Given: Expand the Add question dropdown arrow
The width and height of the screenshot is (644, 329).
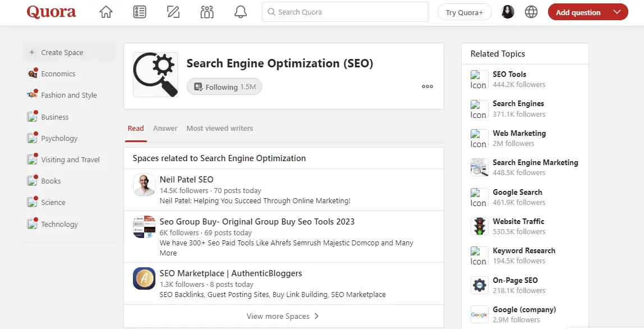Looking at the screenshot, I should pos(617,12).
